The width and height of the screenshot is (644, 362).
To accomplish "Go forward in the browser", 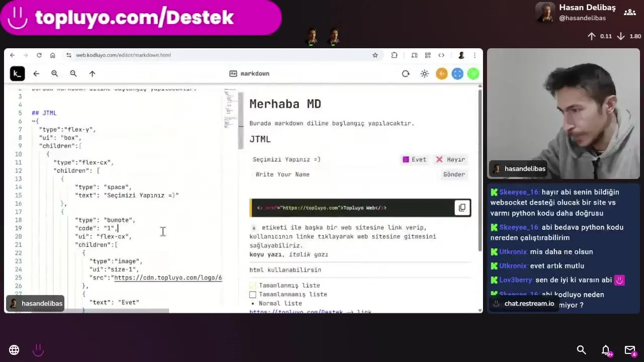I will pos(26,55).
